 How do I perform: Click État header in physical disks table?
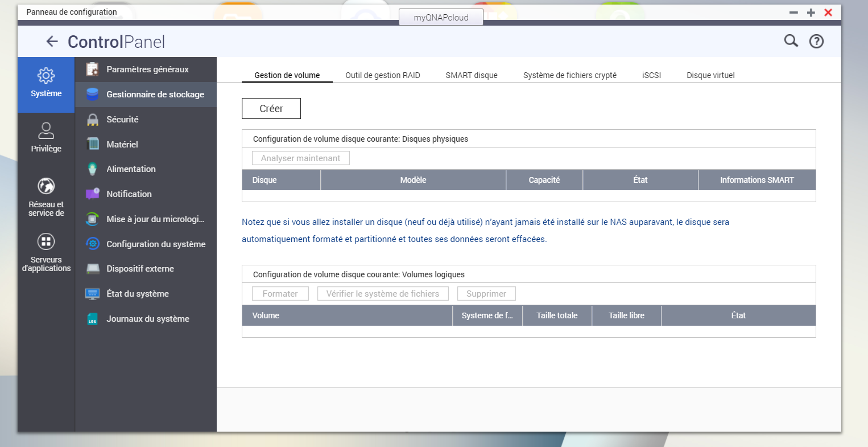pyautogui.click(x=640, y=180)
